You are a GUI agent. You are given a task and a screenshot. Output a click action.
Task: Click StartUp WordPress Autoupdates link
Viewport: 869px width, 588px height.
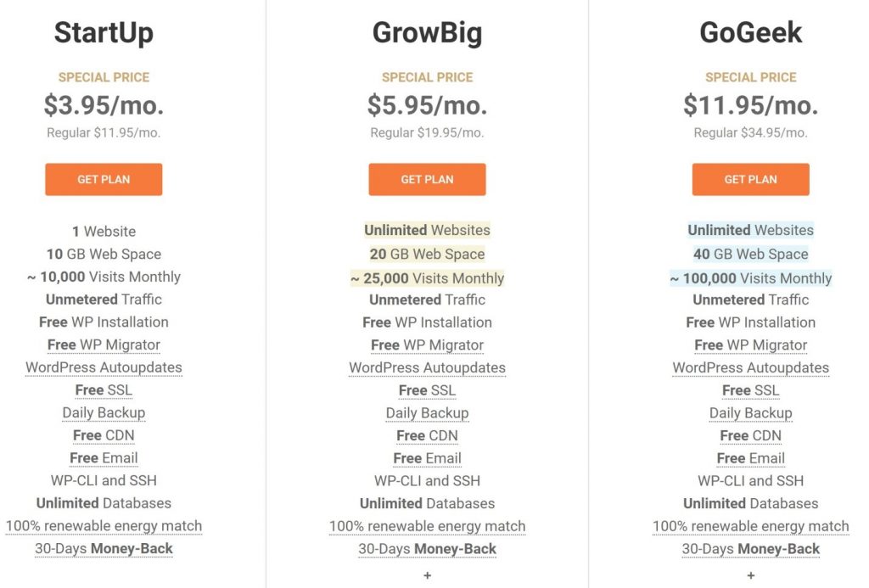tap(104, 367)
